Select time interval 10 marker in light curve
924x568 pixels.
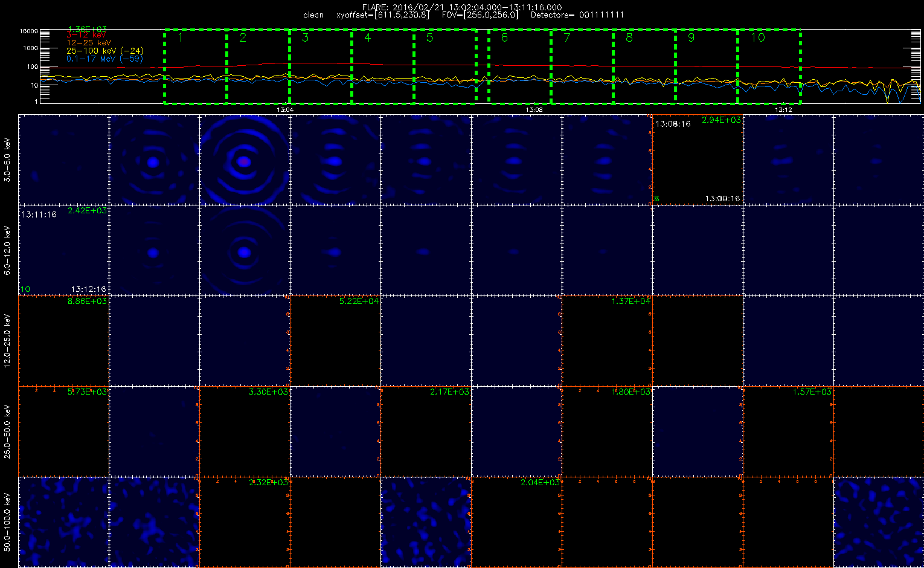[x=757, y=38]
